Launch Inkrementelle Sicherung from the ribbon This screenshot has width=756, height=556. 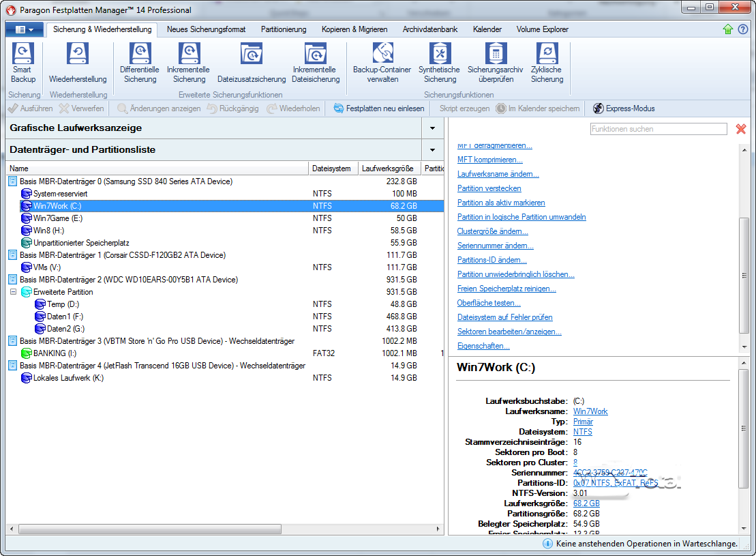point(189,55)
